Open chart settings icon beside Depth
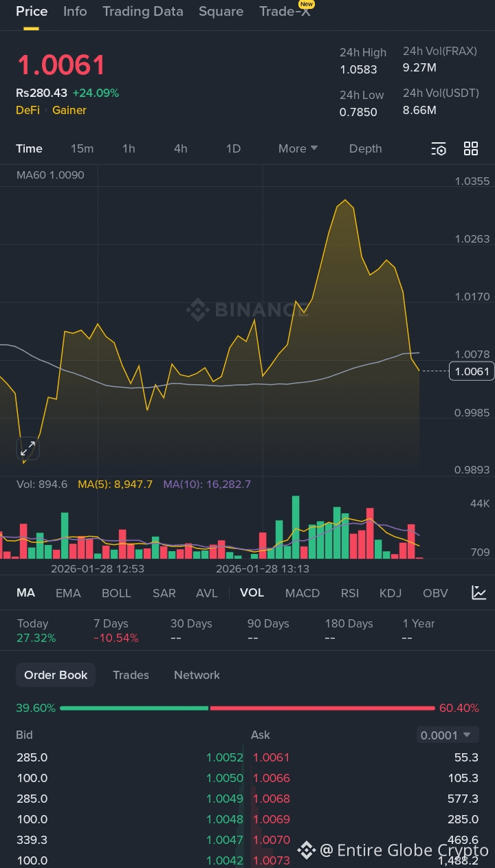The height and width of the screenshot is (868, 495). pos(439,148)
